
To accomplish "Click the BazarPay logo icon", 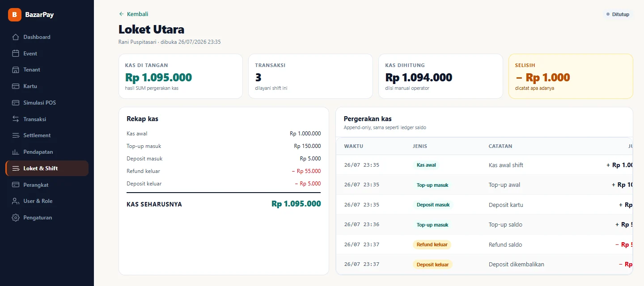I will (15, 15).
